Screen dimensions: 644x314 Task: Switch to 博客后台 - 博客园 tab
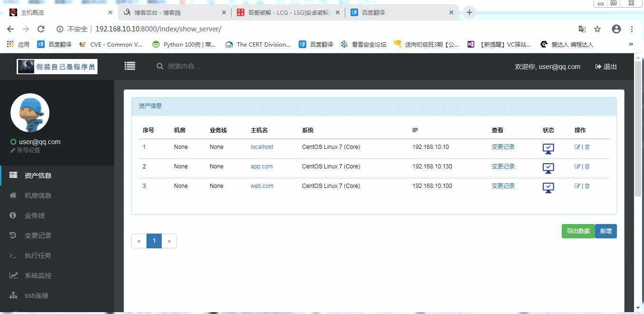pos(175,13)
